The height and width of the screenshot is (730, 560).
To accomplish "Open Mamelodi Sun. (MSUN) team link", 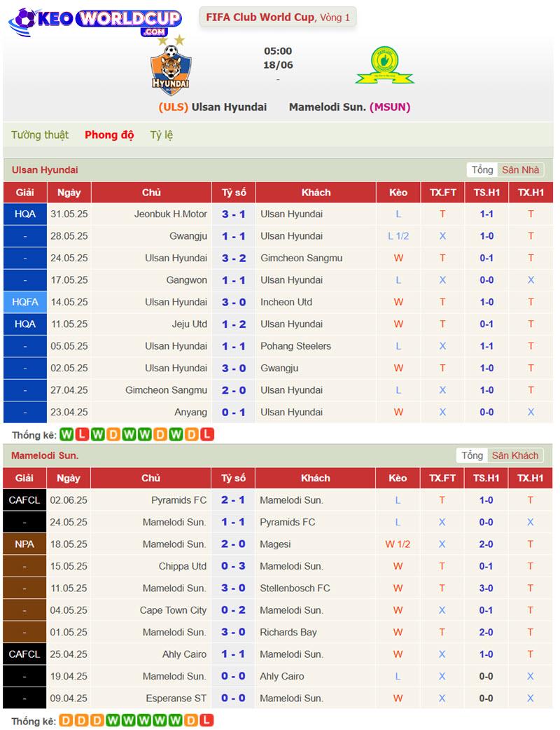I will pos(350,107).
